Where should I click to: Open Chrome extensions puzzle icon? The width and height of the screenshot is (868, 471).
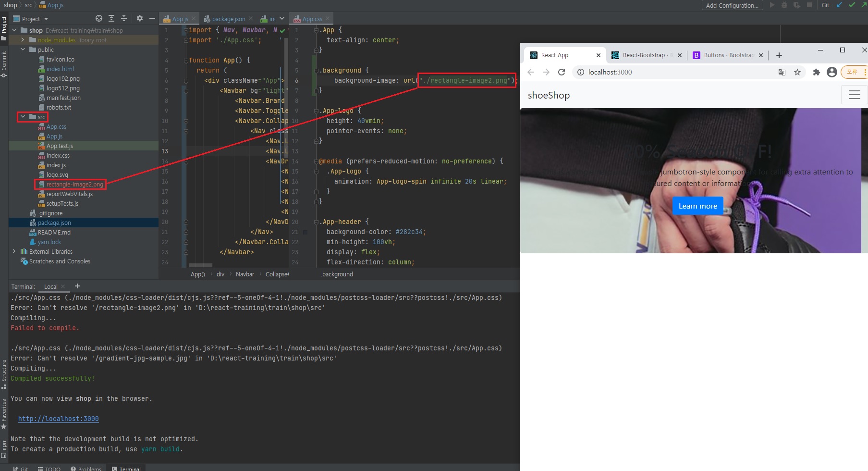pyautogui.click(x=816, y=72)
